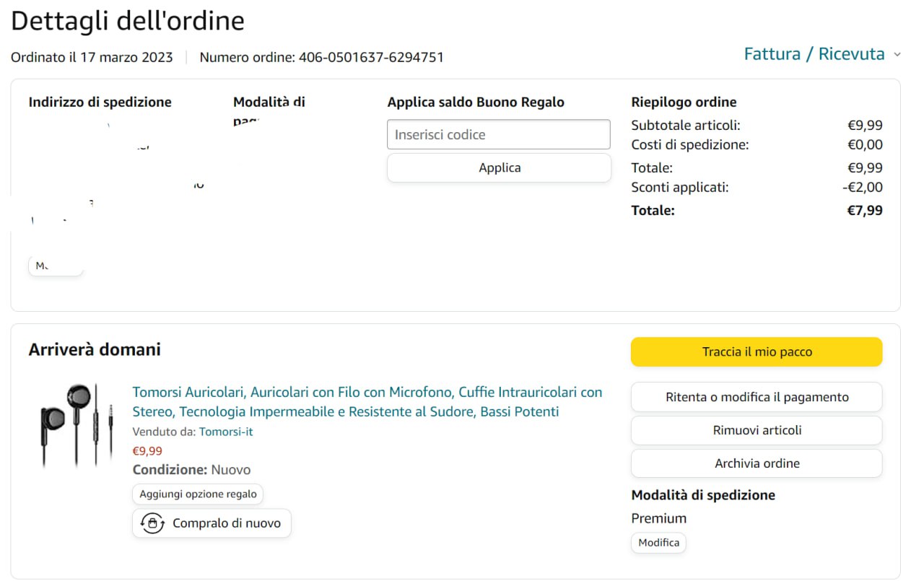This screenshot has width=924, height=581.
Task: Click the partially hidden button under shipping address
Action: coord(56,266)
